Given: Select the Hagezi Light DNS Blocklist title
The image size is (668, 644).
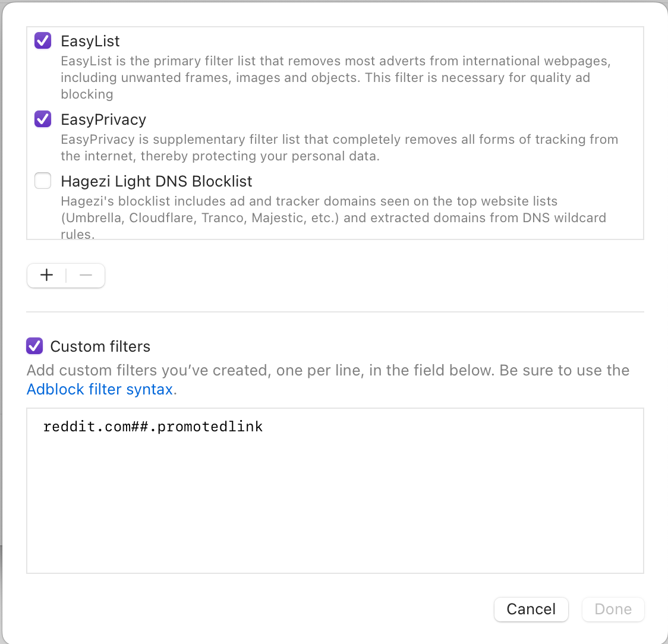Looking at the screenshot, I should coord(156,181).
